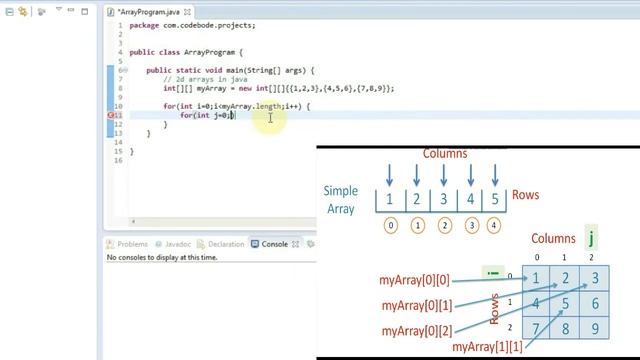Click the editor horizontal scrollbar left arrow
This screenshot has height=360, width=640.
coord(133,222)
